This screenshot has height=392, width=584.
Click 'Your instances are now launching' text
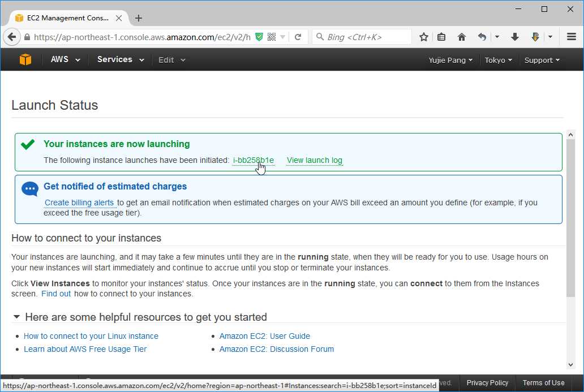[117, 144]
